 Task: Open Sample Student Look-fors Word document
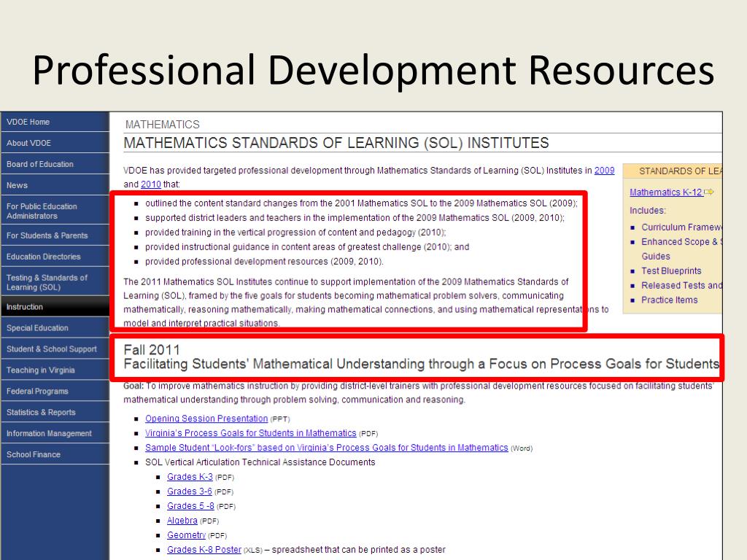click(326, 448)
